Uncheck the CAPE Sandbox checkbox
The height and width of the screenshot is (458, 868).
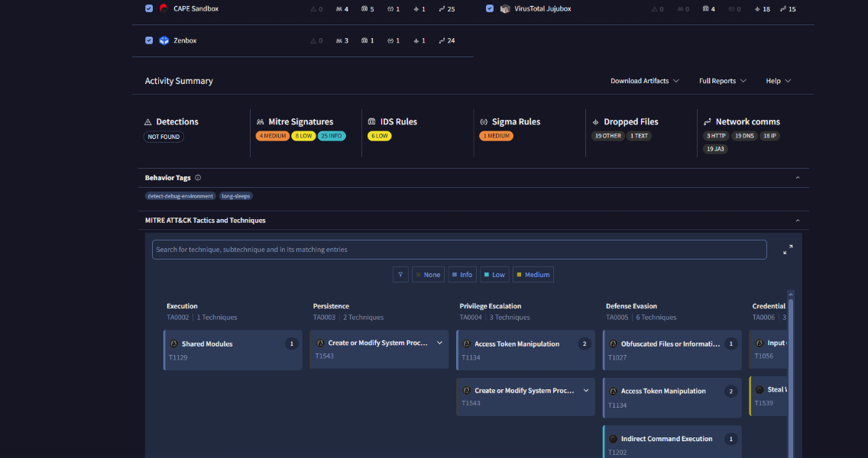coord(149,8)
